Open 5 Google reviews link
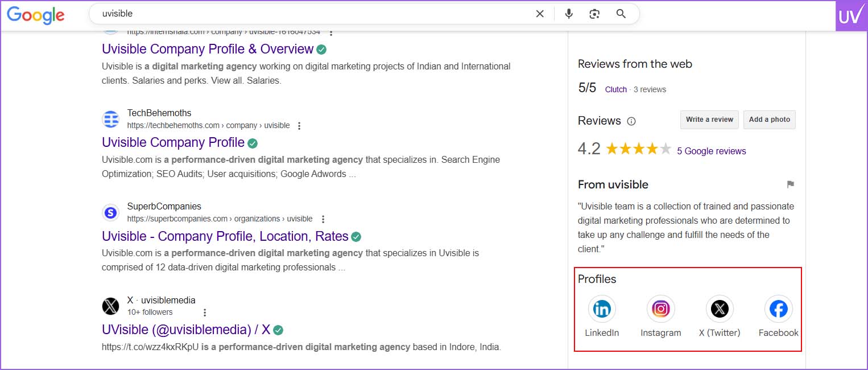The height and width of the screenshot is (370, 868). [x=712, y=151]
